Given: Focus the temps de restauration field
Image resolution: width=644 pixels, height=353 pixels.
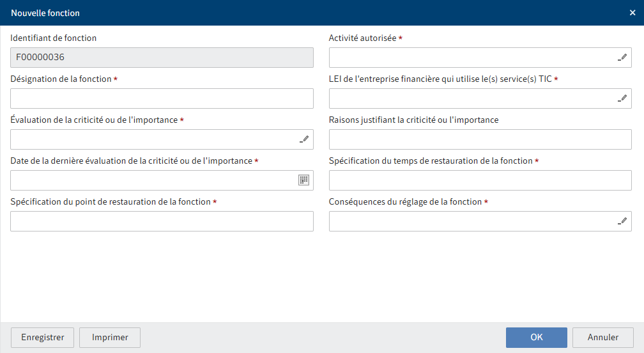Looking at the screenshot, I should pos(480,180).
